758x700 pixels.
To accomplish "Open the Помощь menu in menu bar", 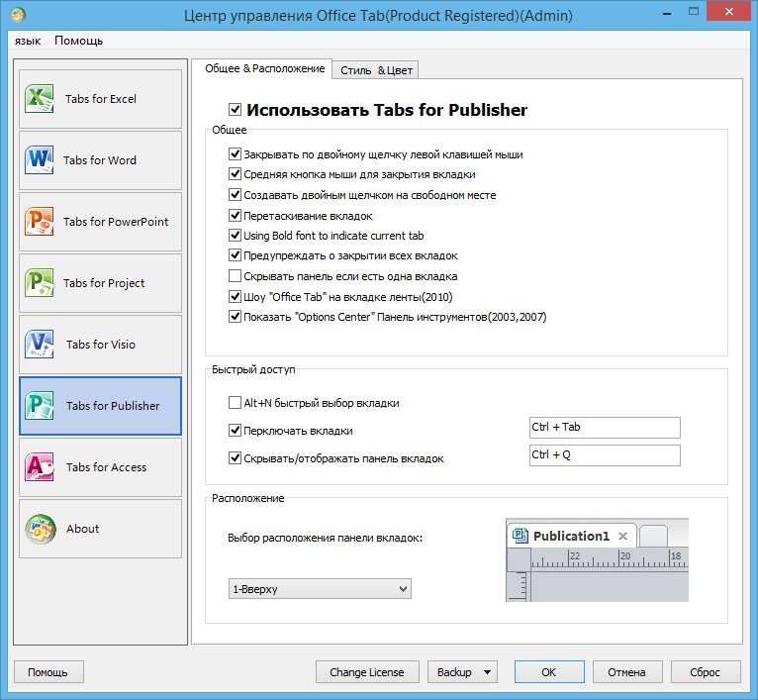I will (78, 41).
